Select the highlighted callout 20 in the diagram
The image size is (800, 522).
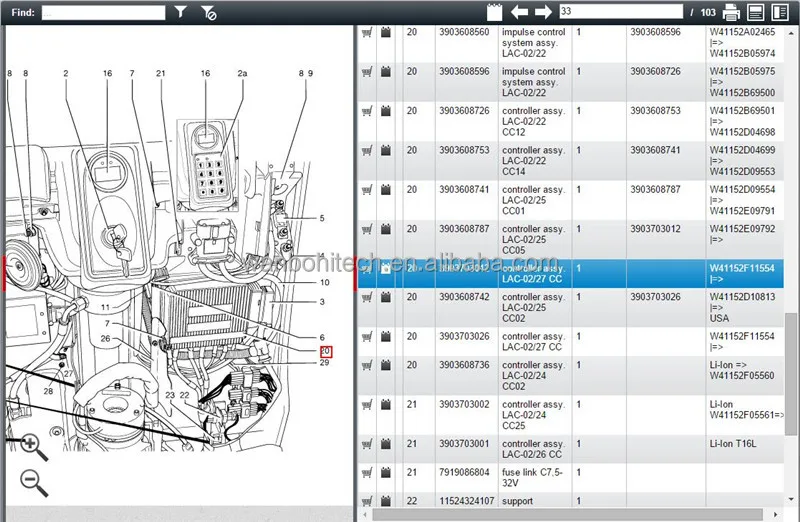pyautogui.click(x=326, y=352)
